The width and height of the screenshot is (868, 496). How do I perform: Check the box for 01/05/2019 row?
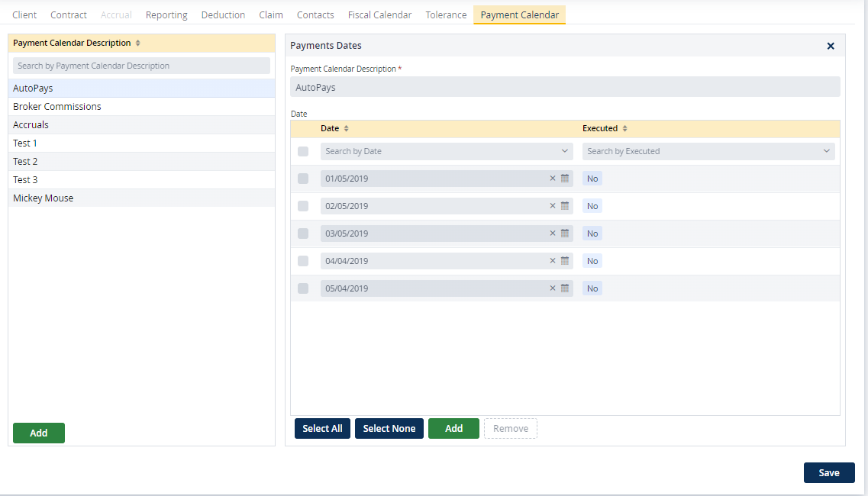point(303,179)
